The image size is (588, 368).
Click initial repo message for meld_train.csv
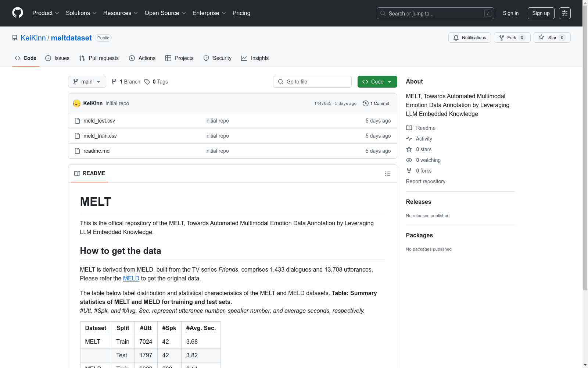coord(217,136)
